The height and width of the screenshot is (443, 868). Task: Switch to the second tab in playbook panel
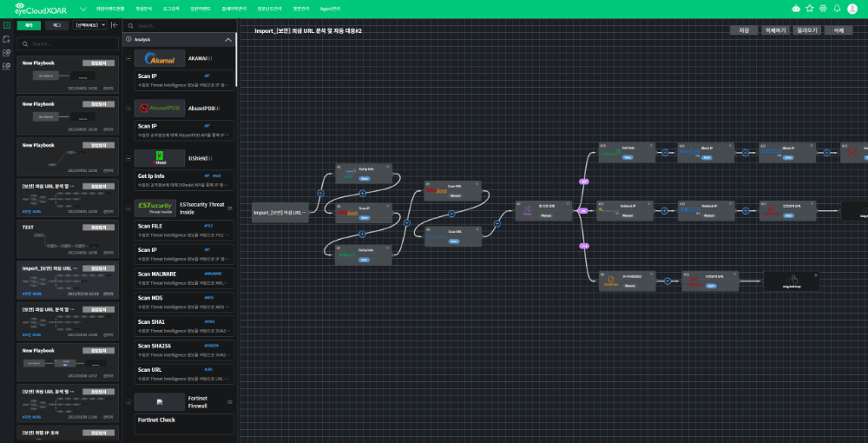pos(57,25)
